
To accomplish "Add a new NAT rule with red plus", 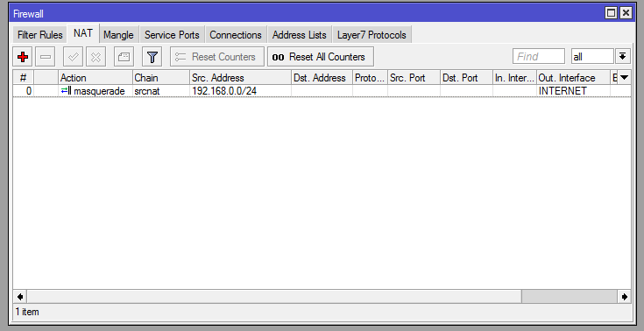I will [x=23, y=57].
